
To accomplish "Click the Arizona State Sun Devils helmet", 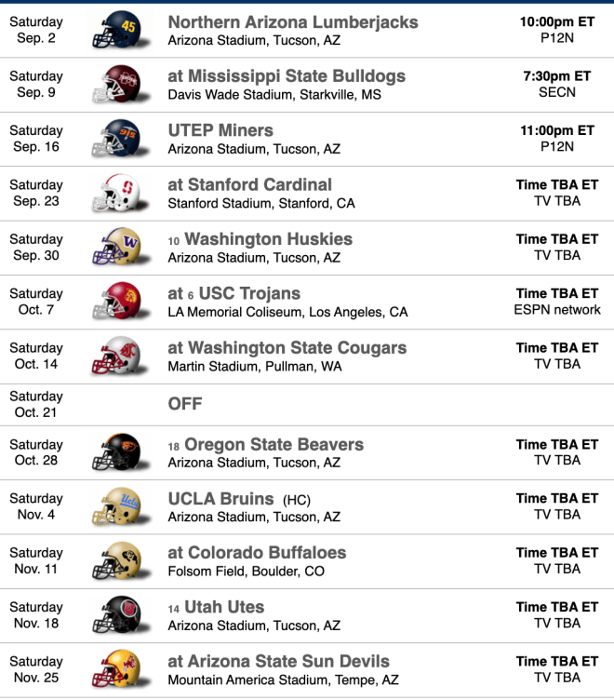I will click(120, 669).
